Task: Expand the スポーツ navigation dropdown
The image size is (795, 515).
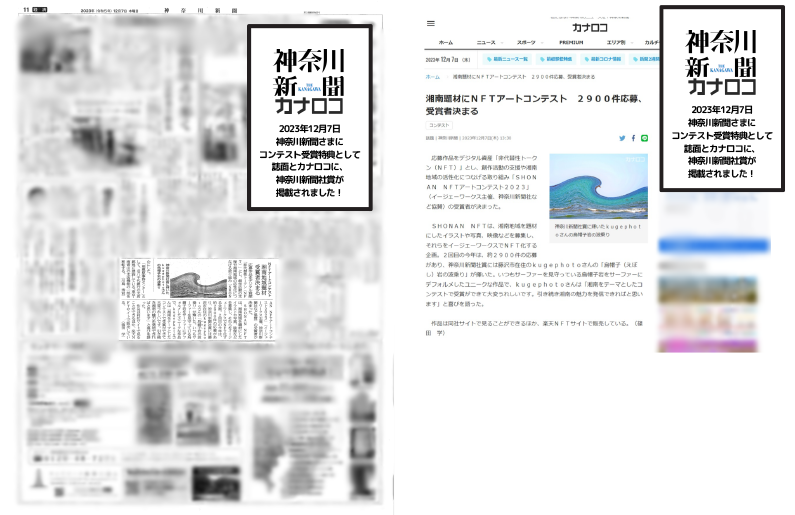Action: (x=529, y=43)
